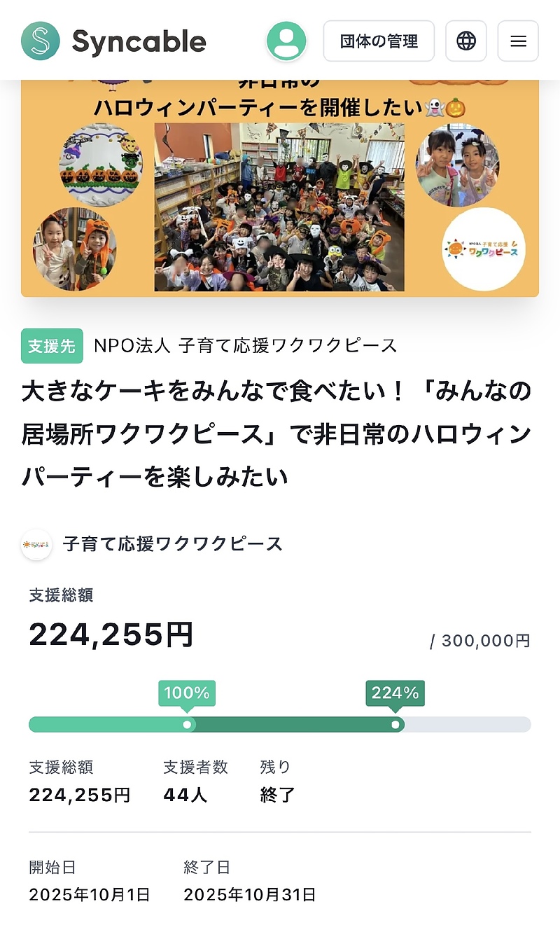Screen dimensions: 560x930
Task: Click the two girls circle photo
Action: (458, 165)
